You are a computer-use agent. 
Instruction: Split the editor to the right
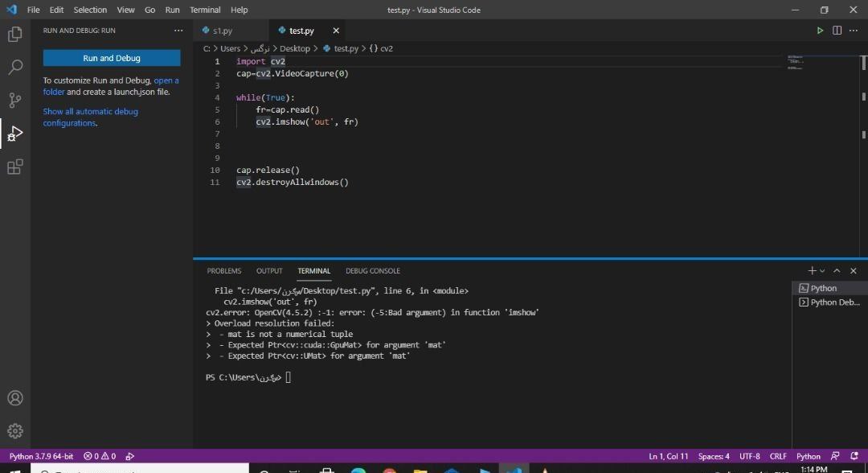tap(837, 31)
